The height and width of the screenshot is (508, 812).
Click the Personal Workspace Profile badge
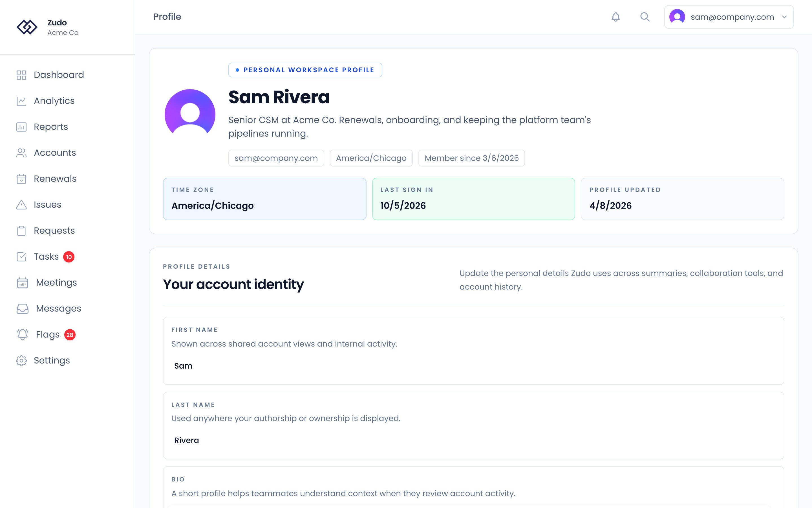click(305, 70)
